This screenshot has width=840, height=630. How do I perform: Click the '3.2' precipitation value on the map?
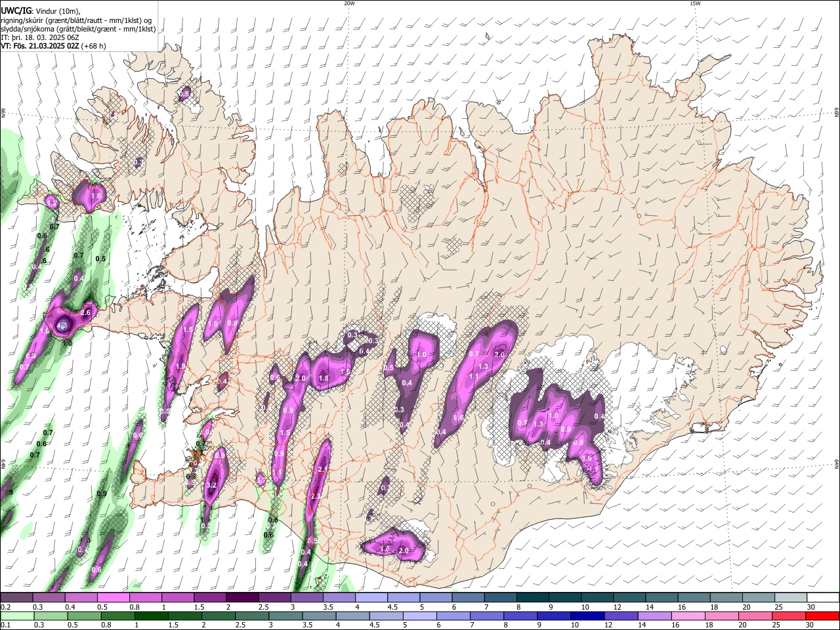pyautogui.click(x=211, y=486)
